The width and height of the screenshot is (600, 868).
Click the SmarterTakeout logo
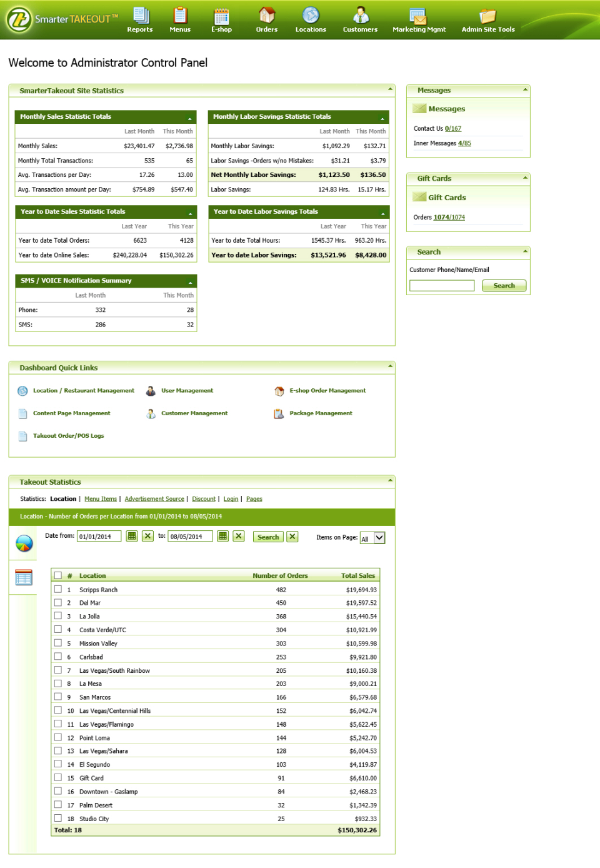[61, 19]
